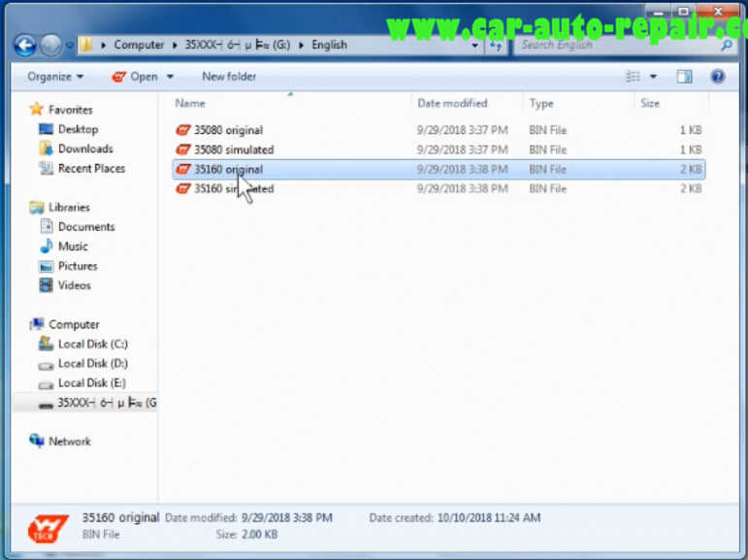
Task: Click the Favorites star icon
Action: (36, 110)
